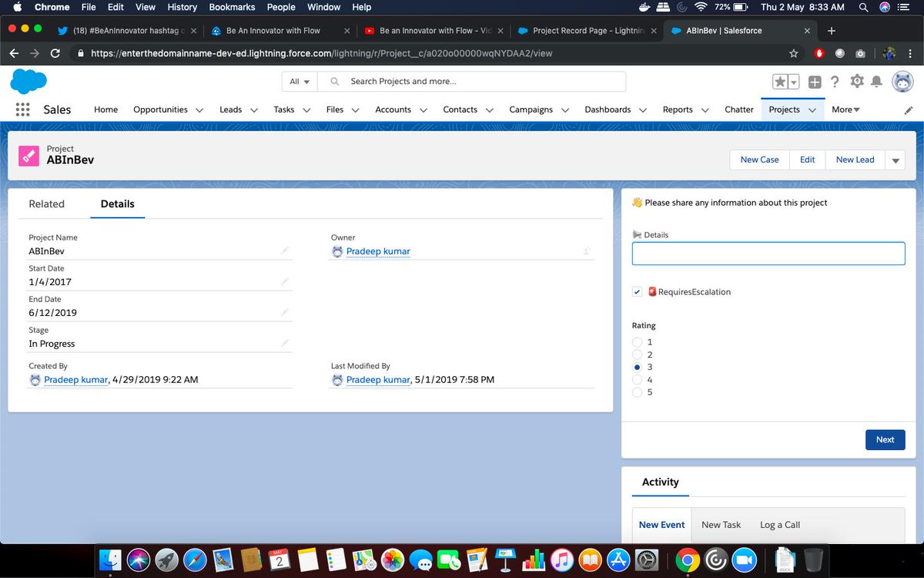Edit the End Date field pencil

[x=285, y=312]
